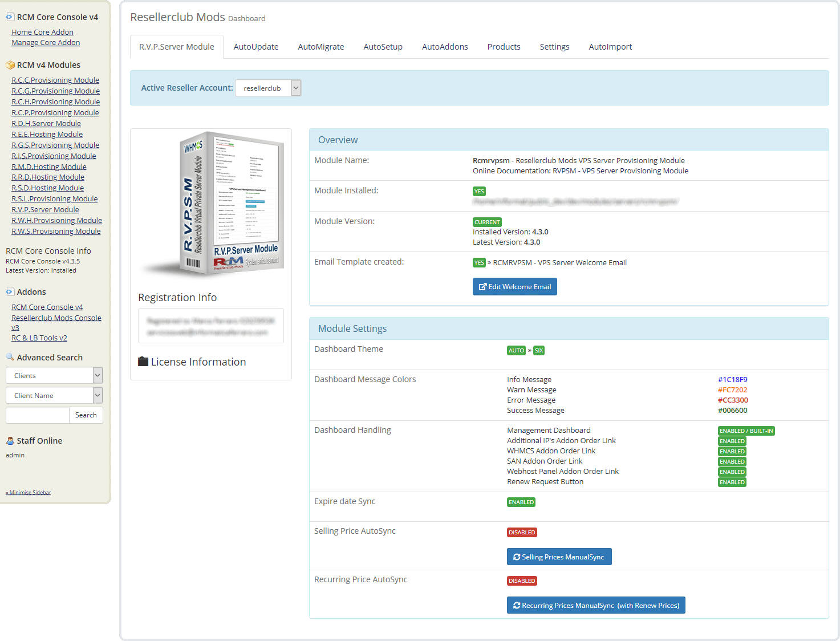The height and width of the screenshot is (641, 840).
Task: Switch to the AutoMigrate tab
Action: pos(321,47)
